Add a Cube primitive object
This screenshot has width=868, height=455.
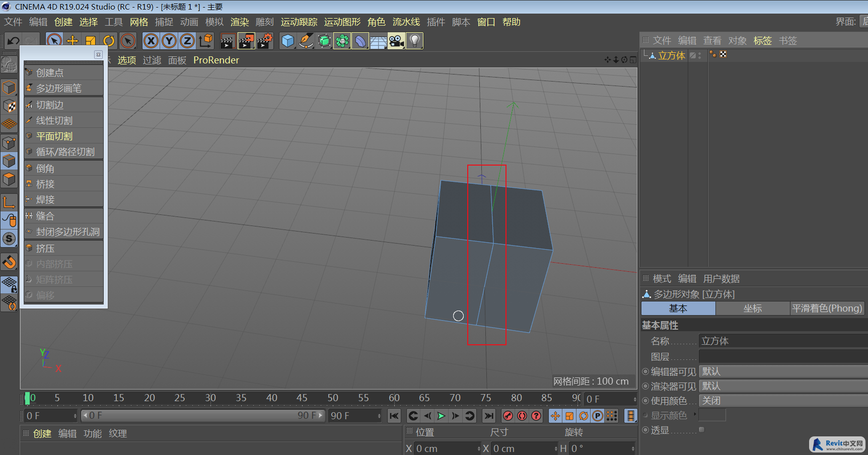(287, 41)
